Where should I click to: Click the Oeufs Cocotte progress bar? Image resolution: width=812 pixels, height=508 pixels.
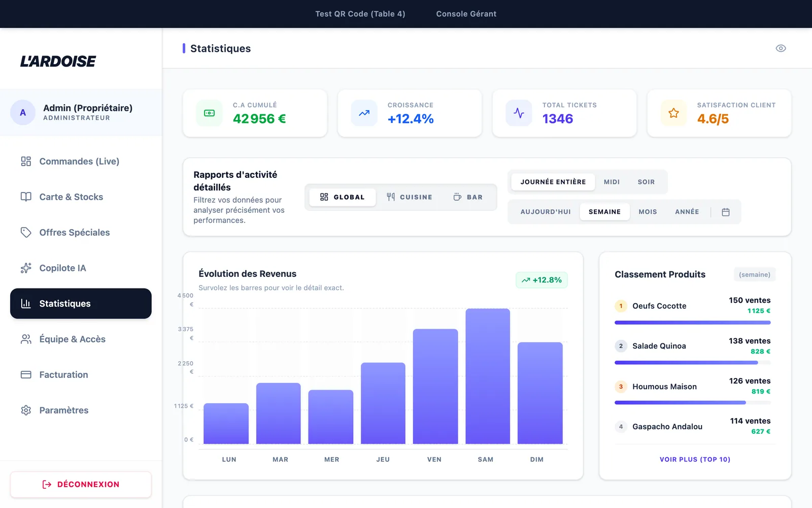tap(693, 323)
